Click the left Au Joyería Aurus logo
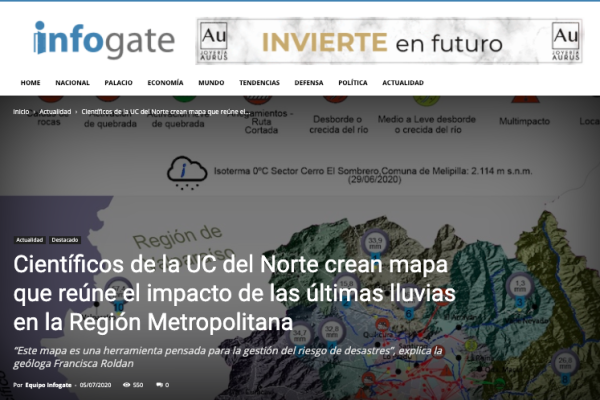The height and width of the screenshot is (400, 600). coord(214,41)
